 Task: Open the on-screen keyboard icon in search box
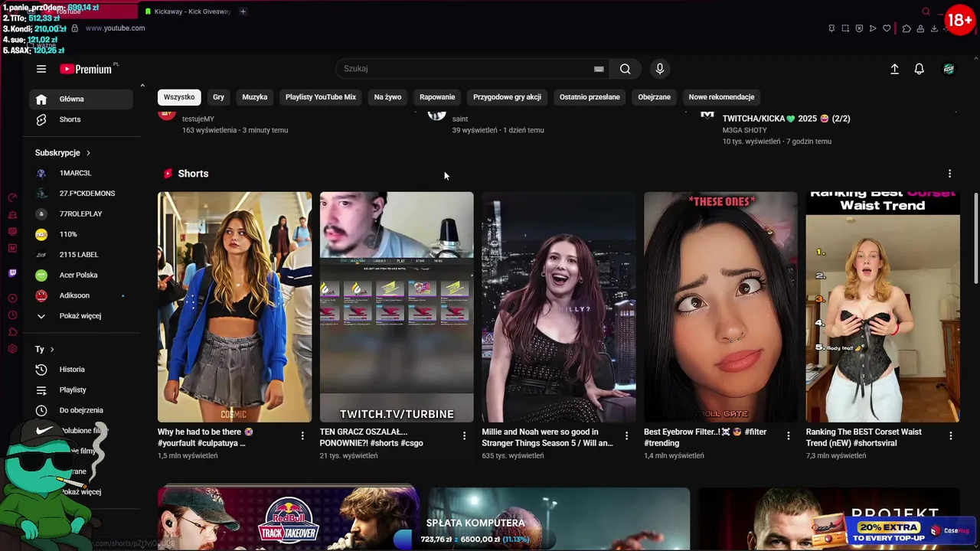pos(599,69)
